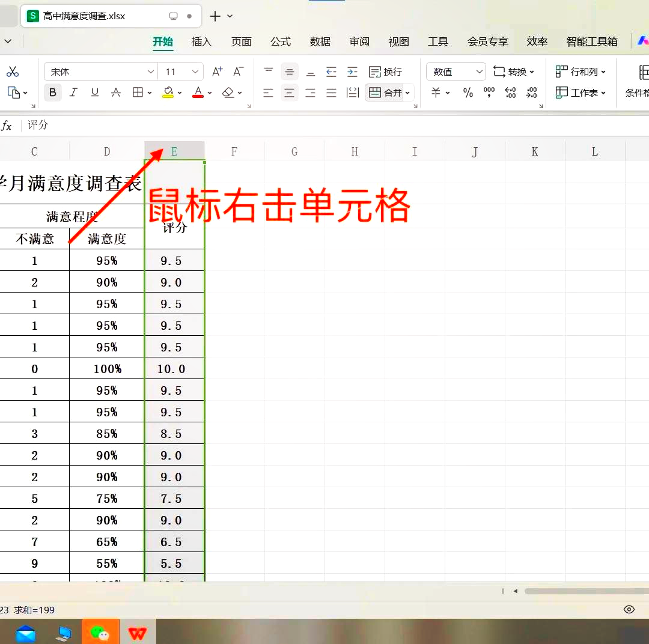Click the increase indent icon
The width and height of the screenshot is (649, 644).
[x=352, y=71]
